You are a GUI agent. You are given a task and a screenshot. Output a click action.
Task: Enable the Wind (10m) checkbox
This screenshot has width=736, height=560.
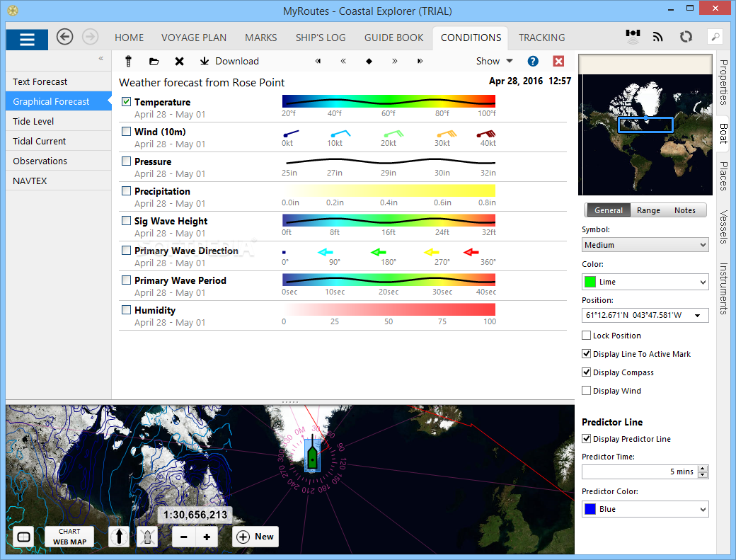pyautogui.click(x=127, y=131)
